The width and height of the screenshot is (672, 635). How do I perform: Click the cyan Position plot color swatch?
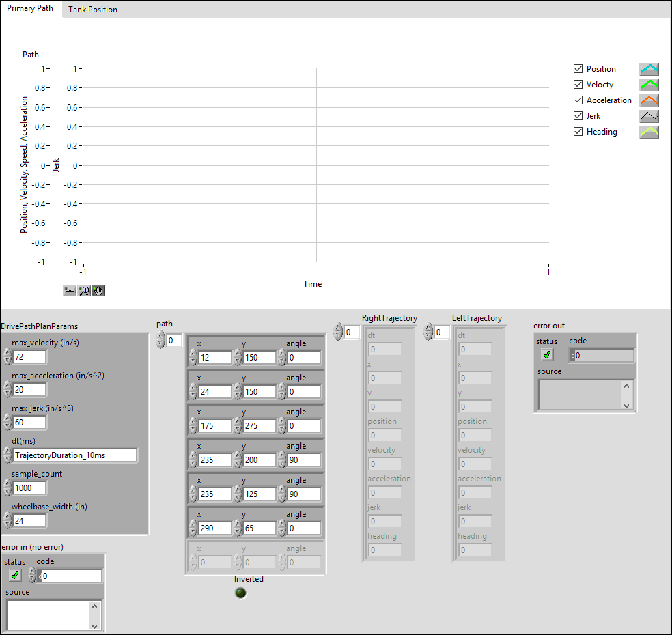coord(649,68)
